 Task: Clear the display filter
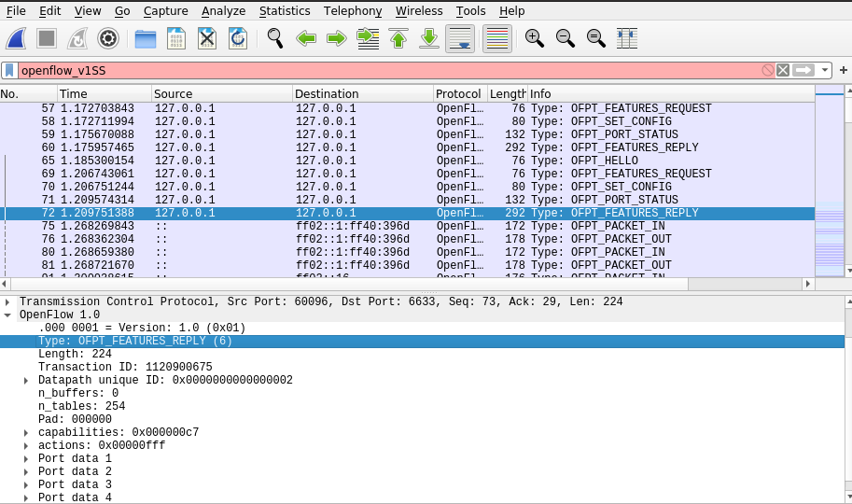(x=782, y=70)
